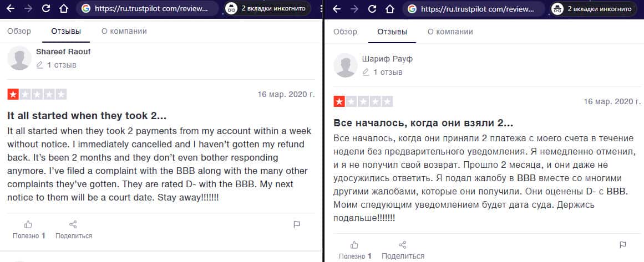Click forward arrow in right browser window
This screenshot has height=262, width=644.
(x=354, y=9)
